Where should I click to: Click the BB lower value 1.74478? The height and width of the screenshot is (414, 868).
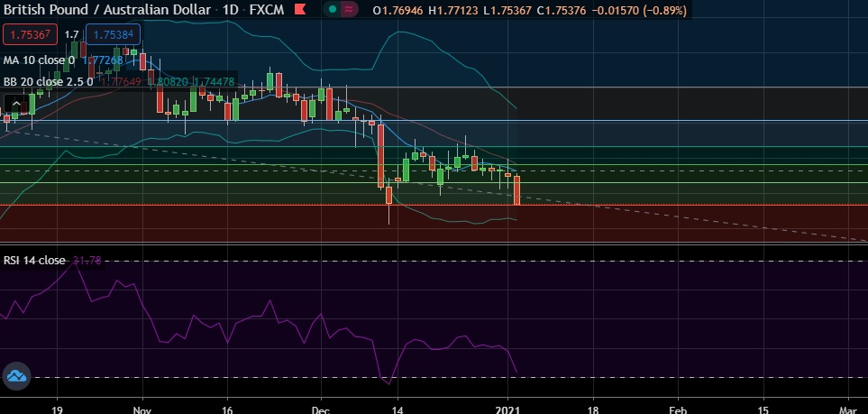tap(214, 82)
